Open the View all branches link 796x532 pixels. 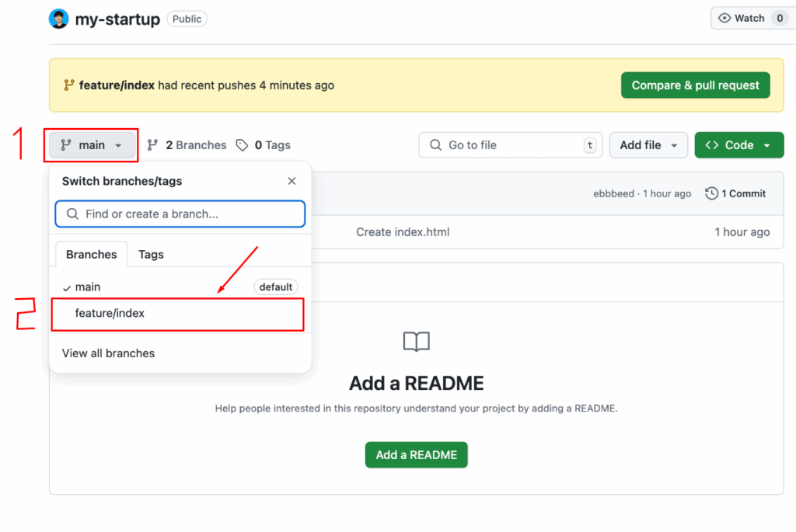click(x=108, y=353)
